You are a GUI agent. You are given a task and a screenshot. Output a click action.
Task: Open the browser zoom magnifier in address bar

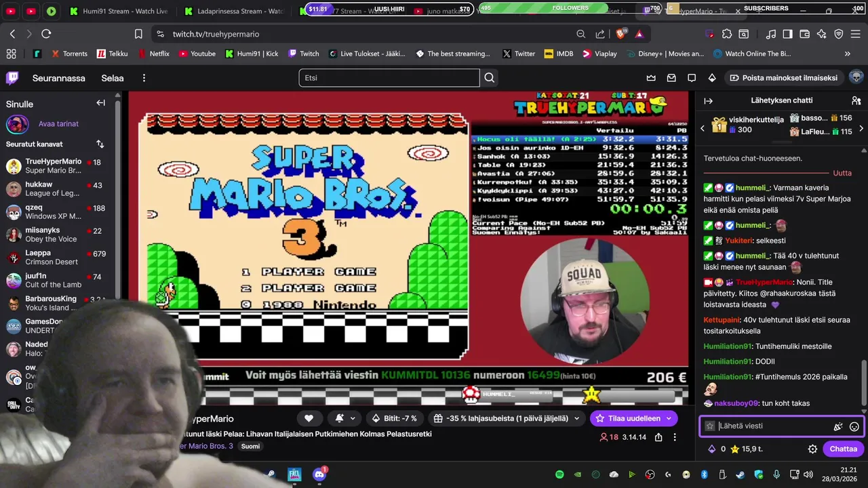click(581, 34)
